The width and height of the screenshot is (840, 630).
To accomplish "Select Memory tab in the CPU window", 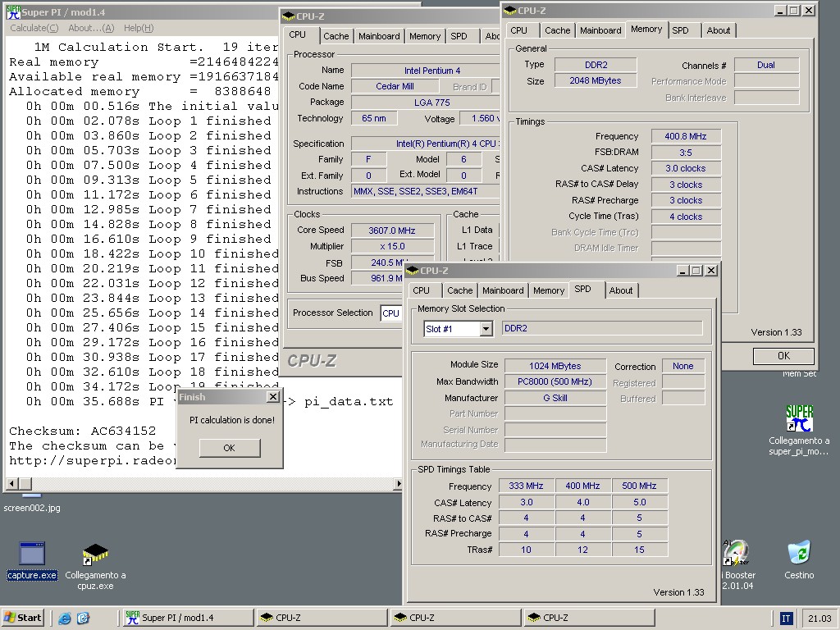I will [x=425, y=36].
